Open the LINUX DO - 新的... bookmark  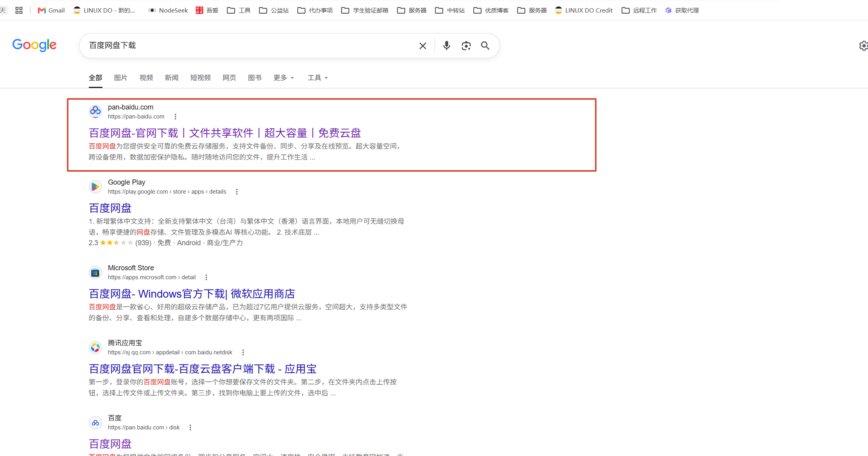pos(104,10)
